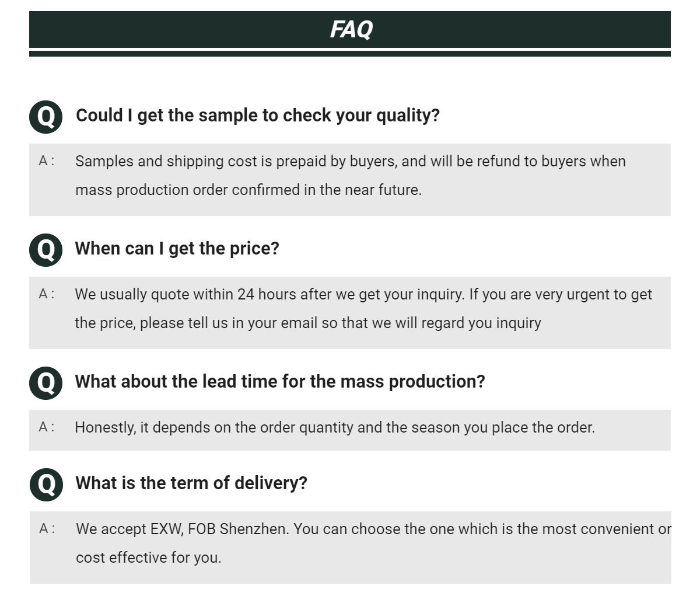Screen dimensions: 700x596
Task: Click the "A:" label of the order quantity answer
Action: point(47,427)
